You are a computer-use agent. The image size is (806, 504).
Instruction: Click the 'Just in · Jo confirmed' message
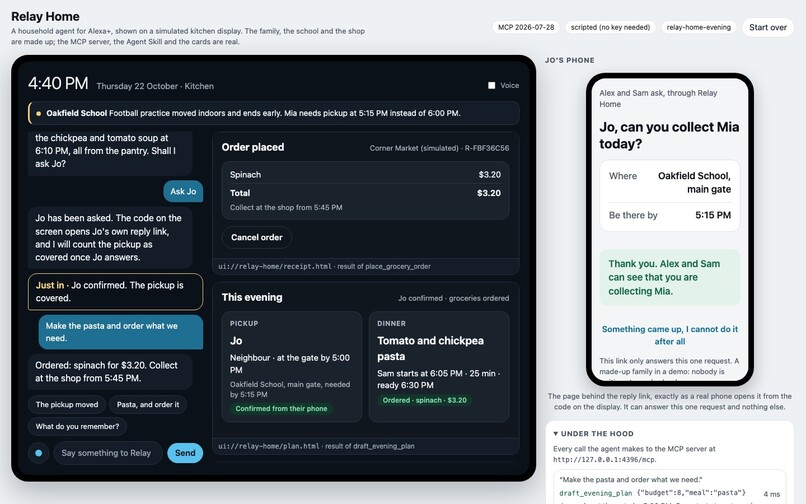coord(116,292)
